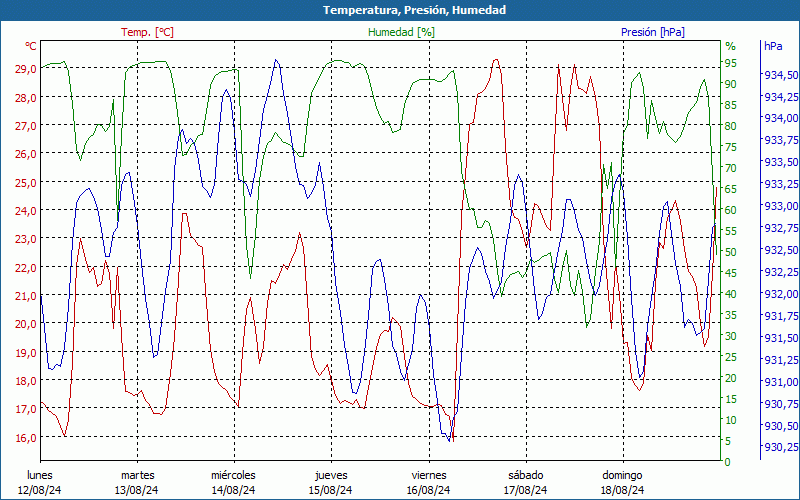The image size is (800, 500).
Task: Click the 933,25 pressure axis value
Action: [x=781, y=184]
